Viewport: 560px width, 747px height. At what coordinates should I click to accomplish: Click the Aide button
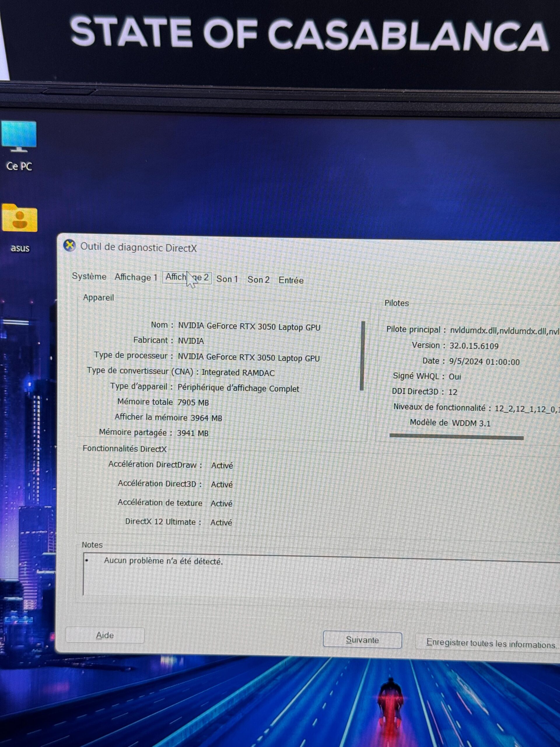(105, 635)
